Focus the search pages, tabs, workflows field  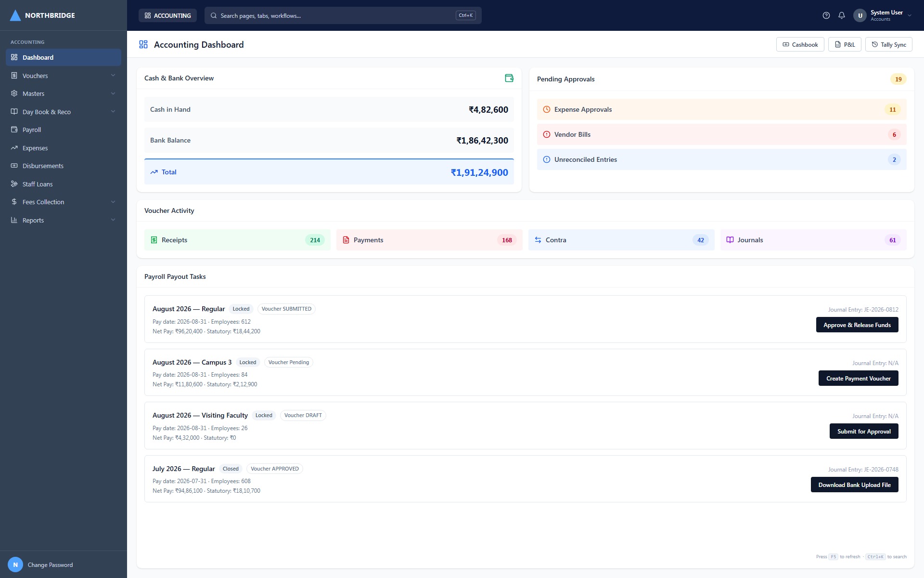[343, 15]
